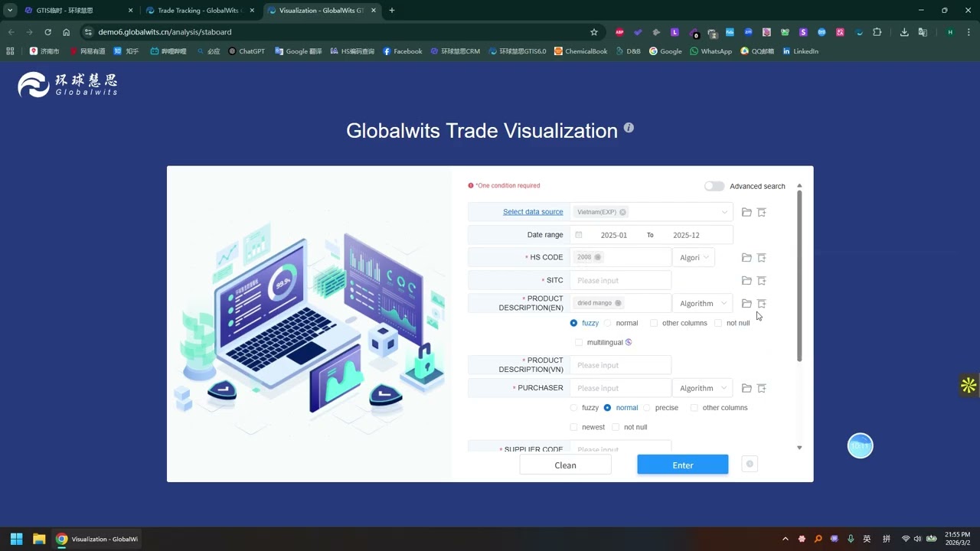Bookmark this page with star icon
980x551 pixels.
594,32
